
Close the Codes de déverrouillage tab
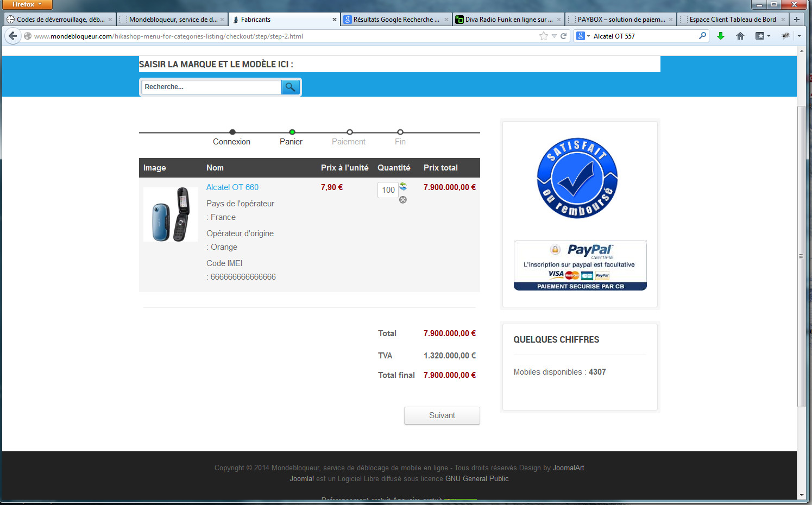click(110, 20)
